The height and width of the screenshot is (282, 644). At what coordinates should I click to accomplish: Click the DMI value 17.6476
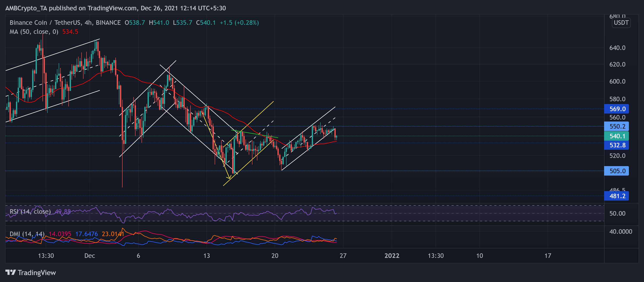(87, 234)
